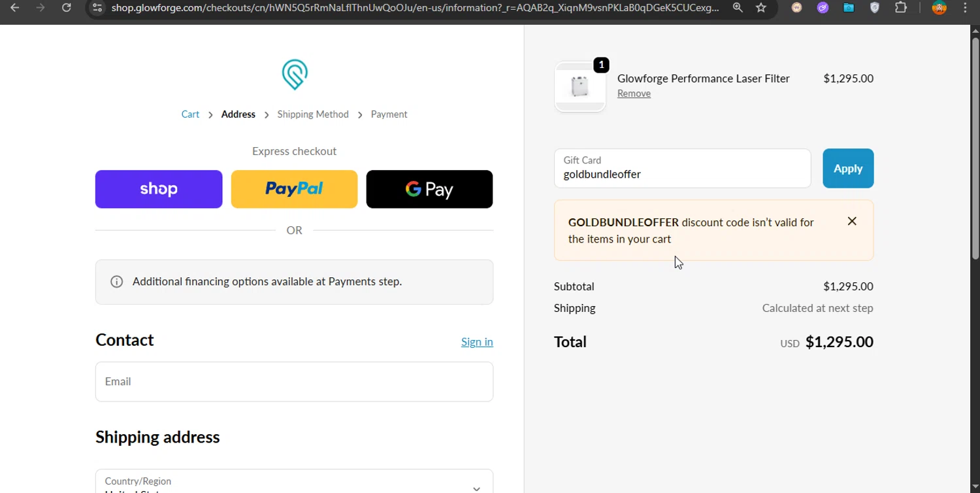Click the Sign in link

[477, 342]
